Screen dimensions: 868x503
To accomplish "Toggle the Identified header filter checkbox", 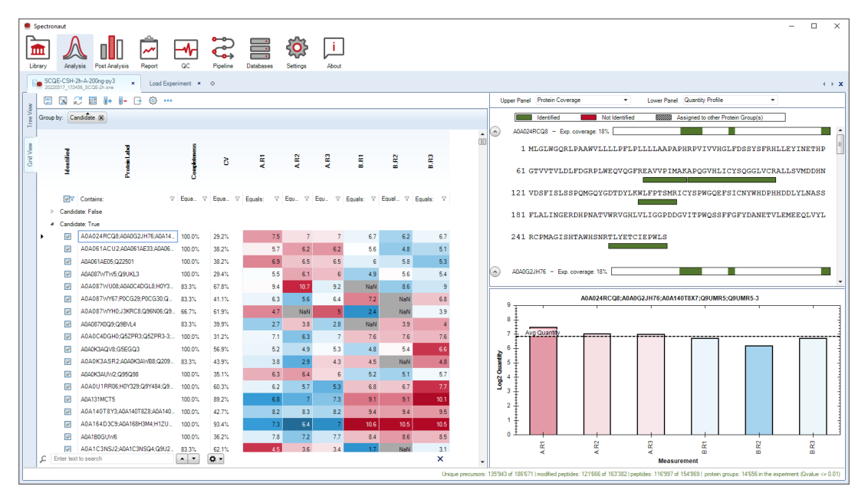I will [x=67, y=199].
